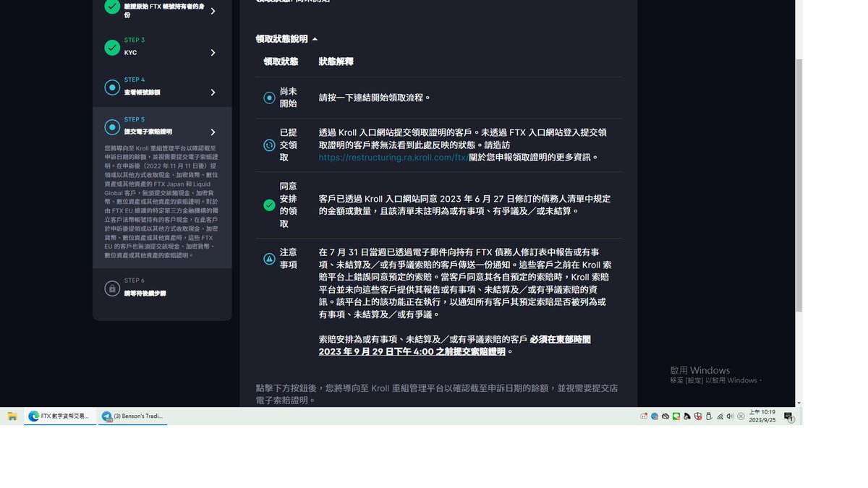Click the STEP 5 circle status icon
Viewport: 868px width, 488px height.
[112, 127]
